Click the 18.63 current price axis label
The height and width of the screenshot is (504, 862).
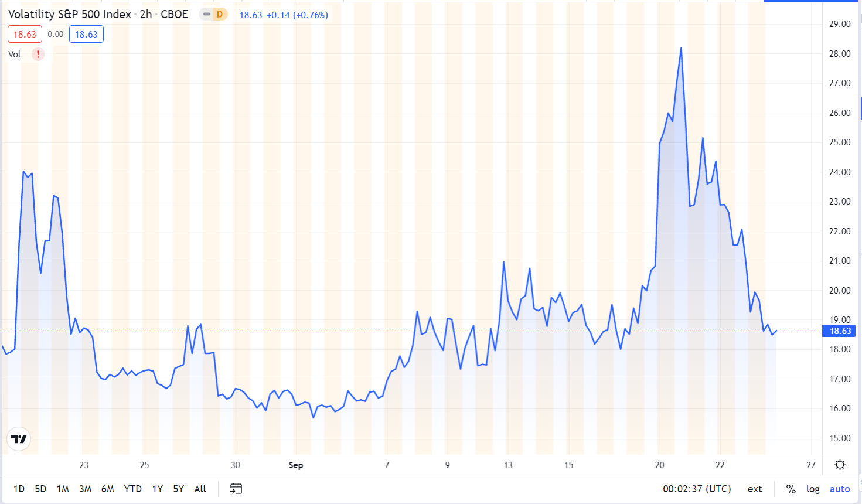pyautogui.click(x=840, y=331)
